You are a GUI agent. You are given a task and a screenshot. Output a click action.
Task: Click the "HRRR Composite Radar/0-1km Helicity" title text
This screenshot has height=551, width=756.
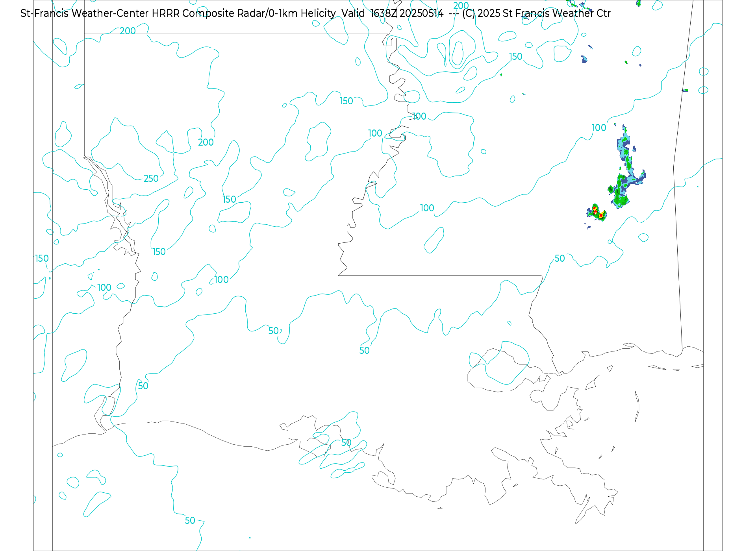[x=244, y=13]
